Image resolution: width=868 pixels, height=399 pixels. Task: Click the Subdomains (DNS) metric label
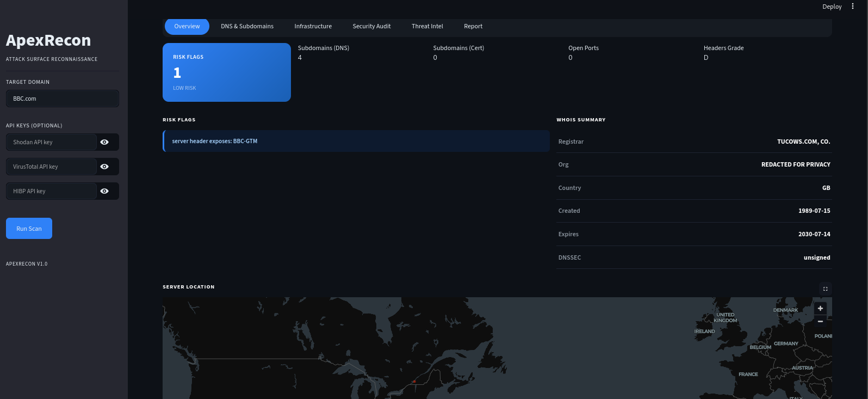coord(324,48)
